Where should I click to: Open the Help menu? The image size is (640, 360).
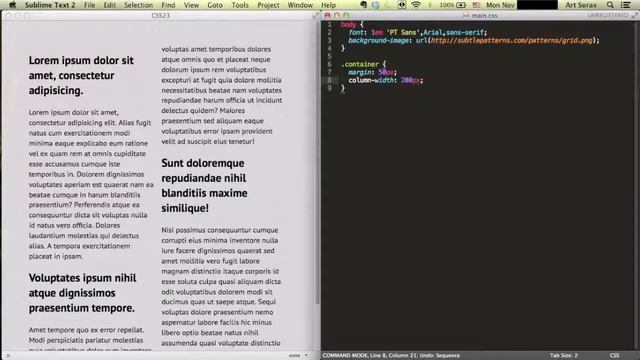point(329,5)
